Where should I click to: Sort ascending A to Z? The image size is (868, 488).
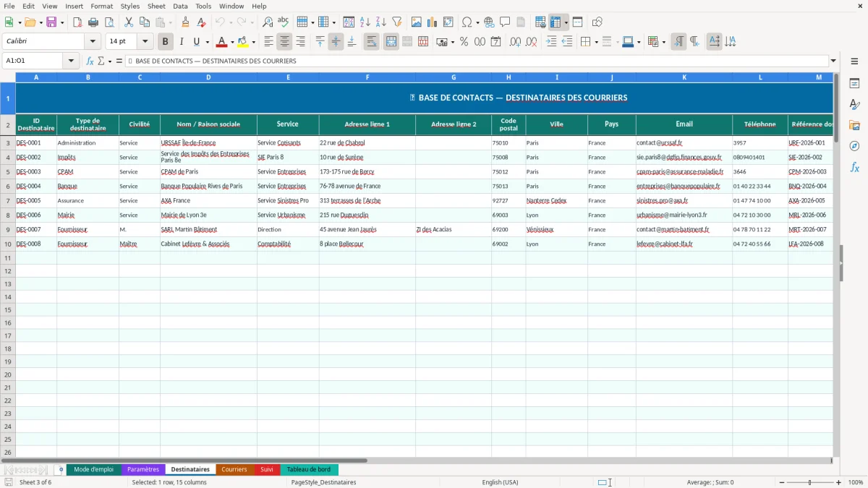point(365,22)
